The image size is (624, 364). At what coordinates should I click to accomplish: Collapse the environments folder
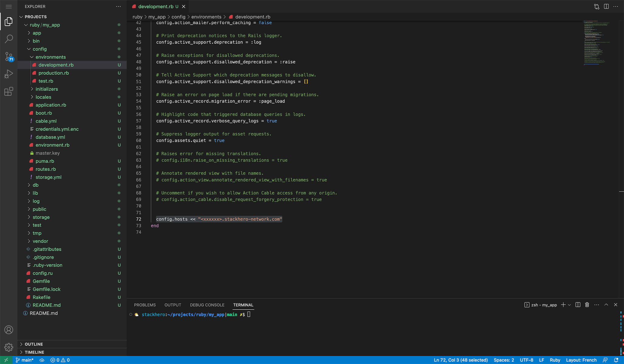[50, 57]
